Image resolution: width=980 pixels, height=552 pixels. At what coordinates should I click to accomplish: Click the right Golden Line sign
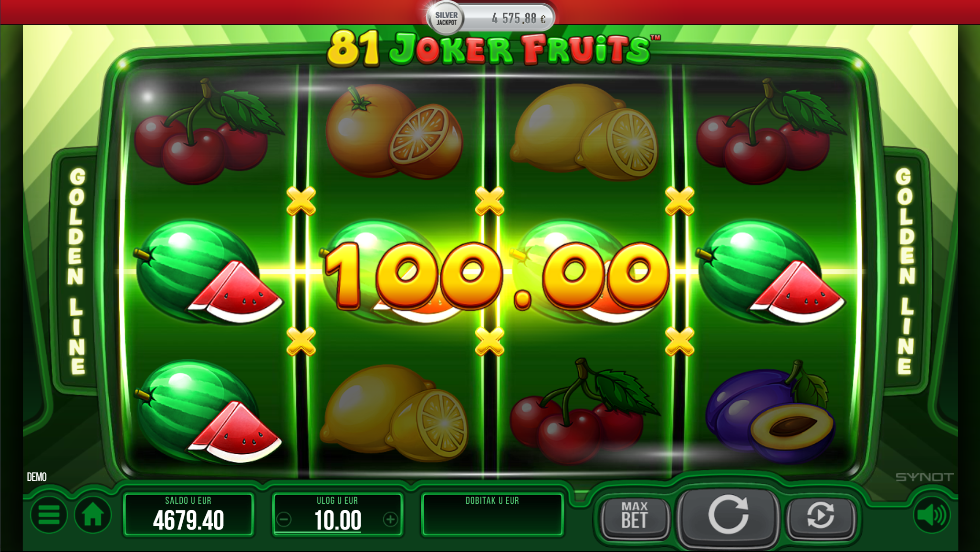click(x=905, y=271)
